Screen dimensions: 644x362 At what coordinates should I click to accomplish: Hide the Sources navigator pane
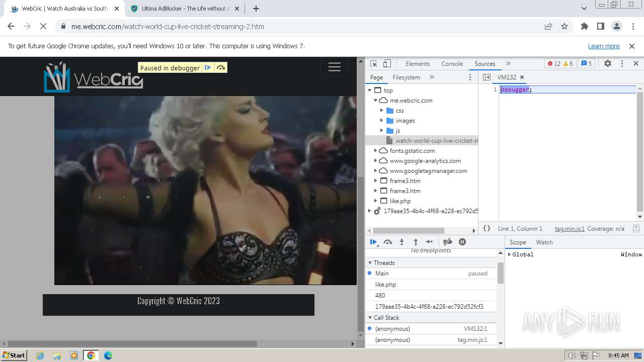click(x=487, y=77)
